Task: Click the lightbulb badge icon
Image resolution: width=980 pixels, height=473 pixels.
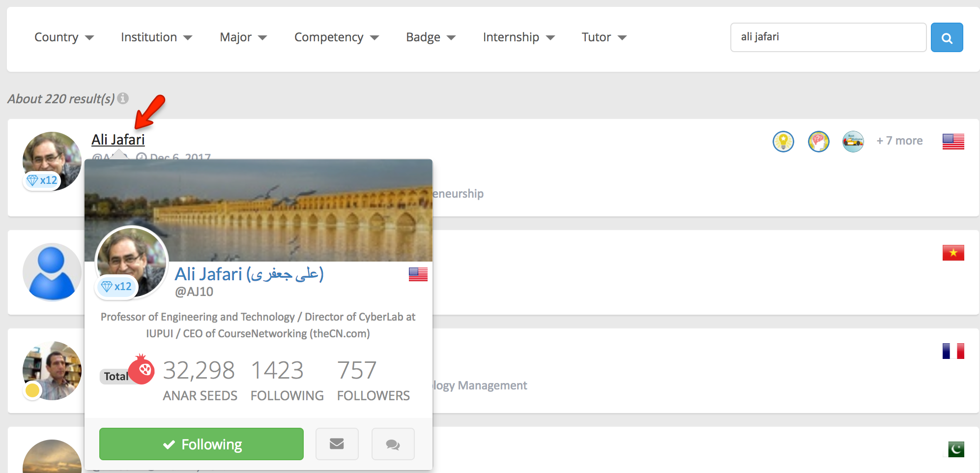Action: point(783,142)
